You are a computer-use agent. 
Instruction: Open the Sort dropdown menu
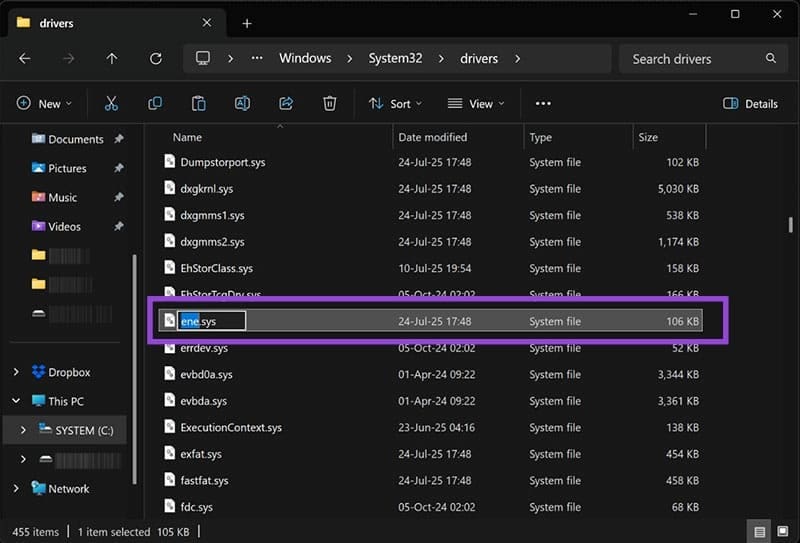(395, 103)
